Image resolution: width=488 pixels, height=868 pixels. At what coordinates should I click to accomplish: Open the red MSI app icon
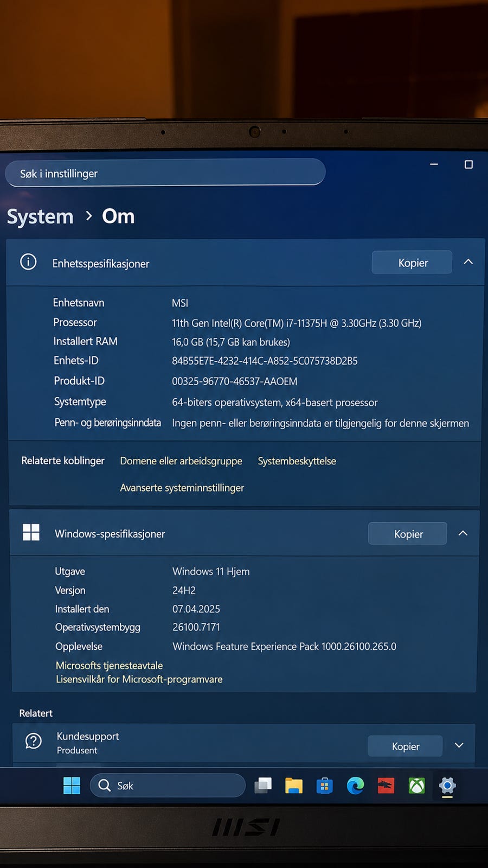386,786
